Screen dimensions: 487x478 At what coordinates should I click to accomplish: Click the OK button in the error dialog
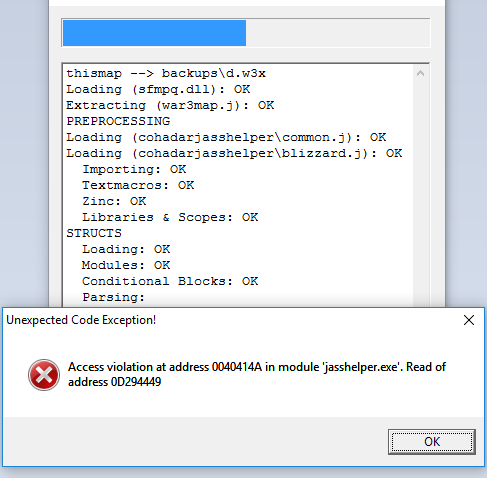click(432, 442)
